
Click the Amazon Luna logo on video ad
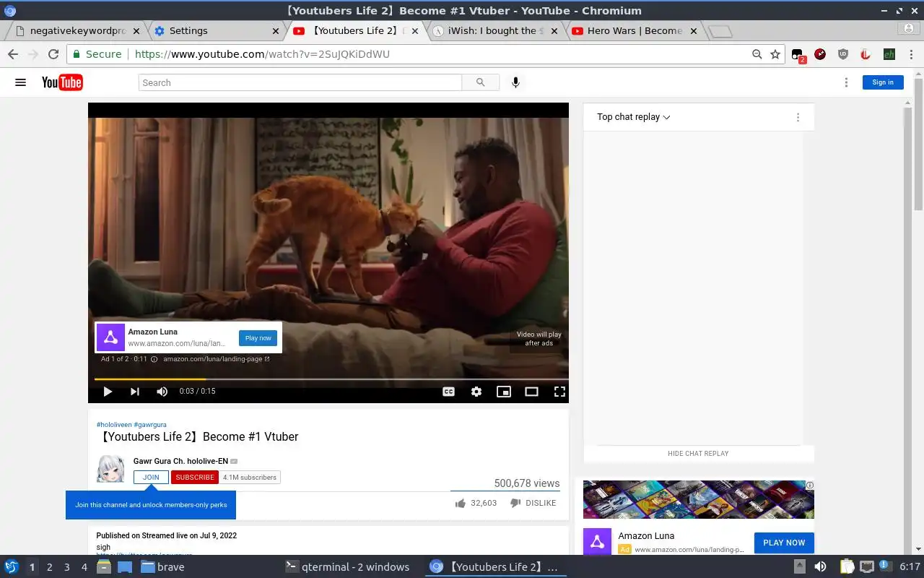[110, 337]
